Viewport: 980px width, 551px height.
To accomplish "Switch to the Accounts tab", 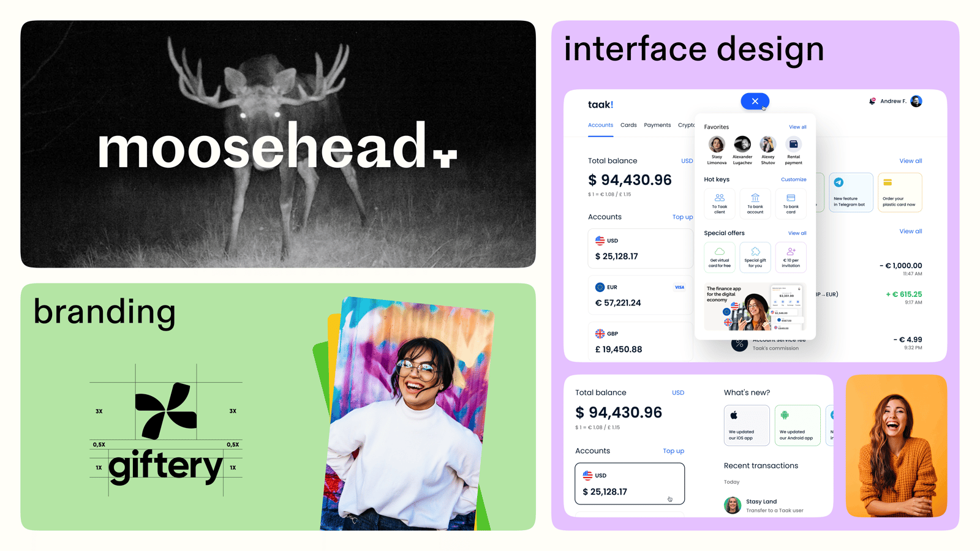I will pos(600,125).
